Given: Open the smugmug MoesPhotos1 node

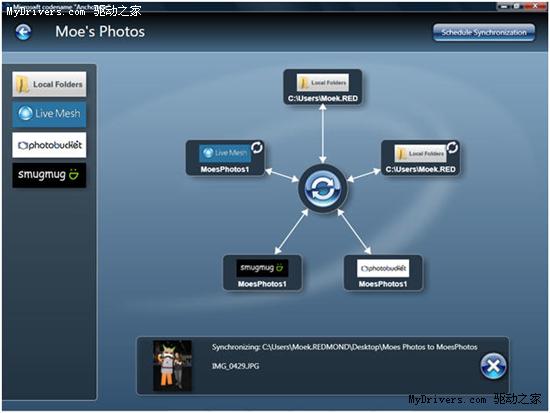Looking at the screenshot, I should (262, 273).
